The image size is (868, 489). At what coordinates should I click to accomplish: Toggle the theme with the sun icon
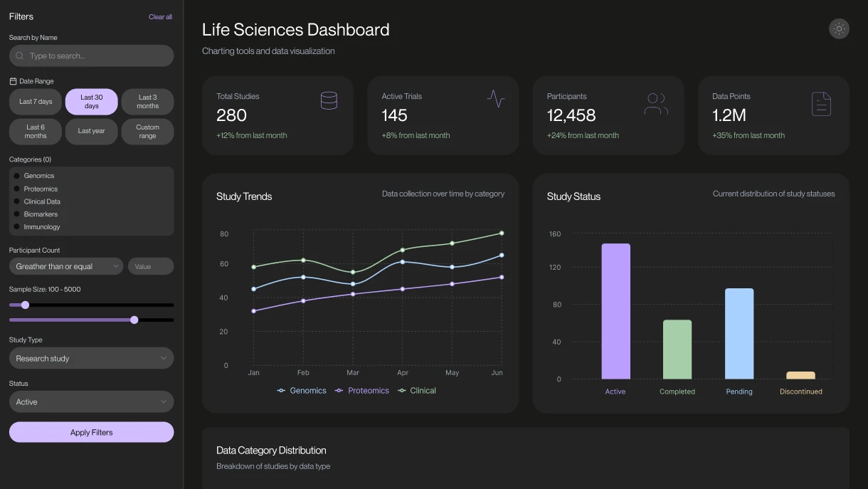click(x=839, y=28)
